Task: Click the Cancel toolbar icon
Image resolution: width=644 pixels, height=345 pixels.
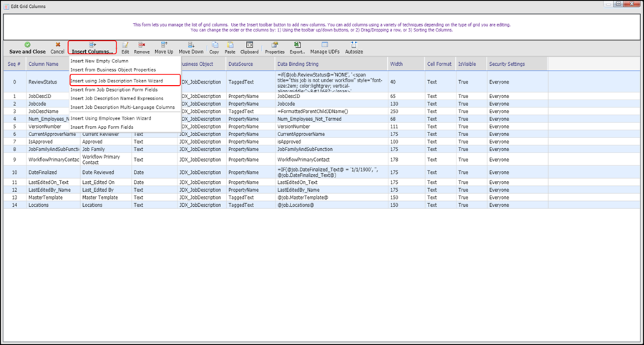Action: (x=57, y=47)
